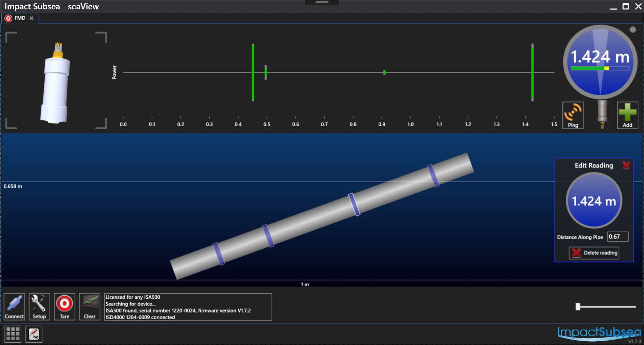
Task: Click the ISA500 found serial number line
Action: pyautogui.click(x=178, y=310)
